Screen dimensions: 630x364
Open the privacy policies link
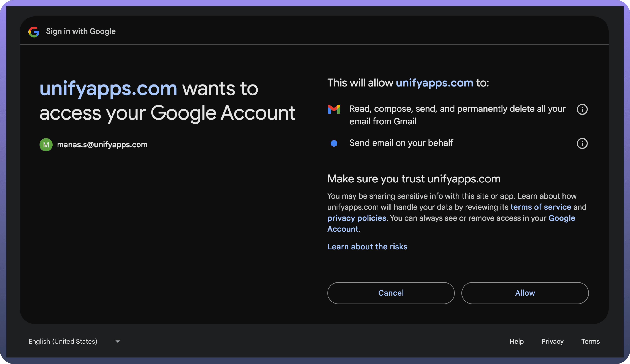356,218
